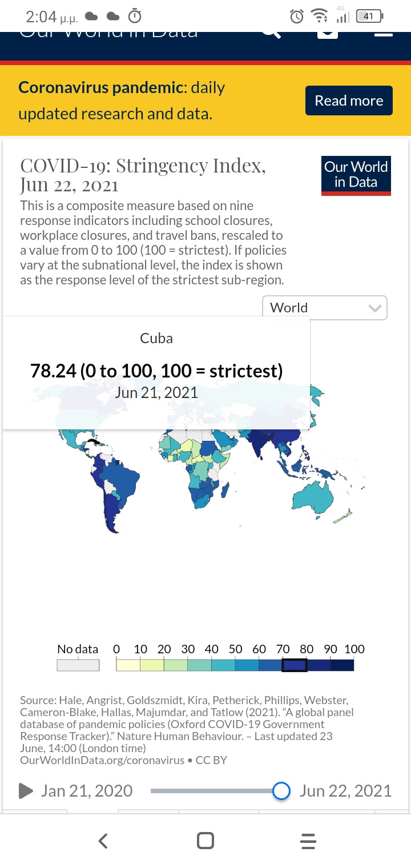411x868 pixels.
Task: Select the 70–80 legend color bin
Action: (295, 665)
